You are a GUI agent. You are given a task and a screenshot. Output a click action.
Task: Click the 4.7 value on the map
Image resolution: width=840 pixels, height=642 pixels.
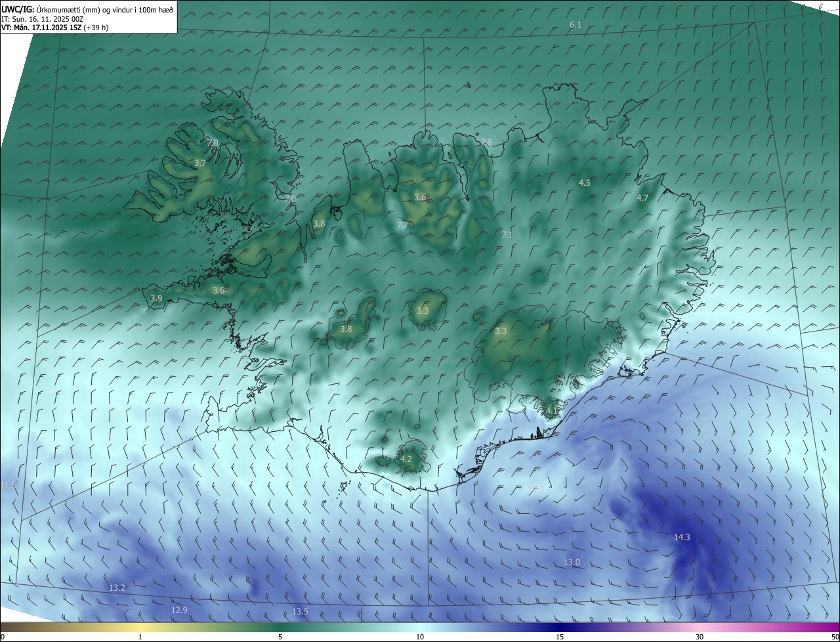(x=642, y=198)
